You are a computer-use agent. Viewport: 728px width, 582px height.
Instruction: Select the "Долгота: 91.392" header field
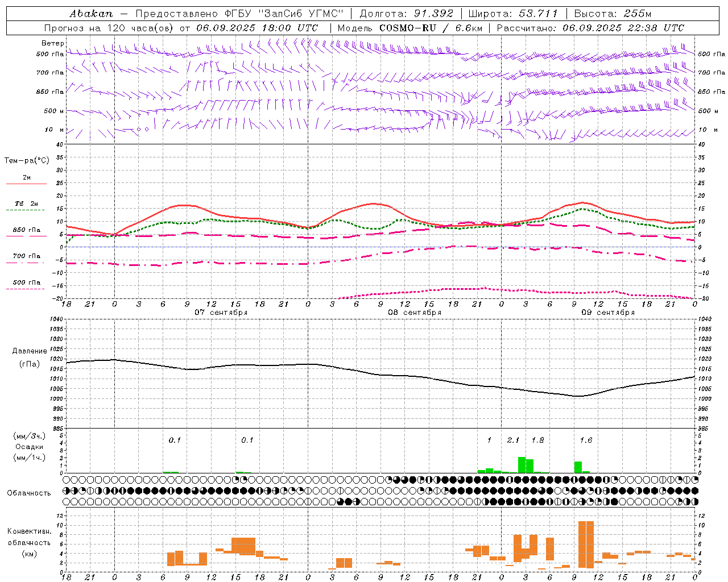pos(407,14)
